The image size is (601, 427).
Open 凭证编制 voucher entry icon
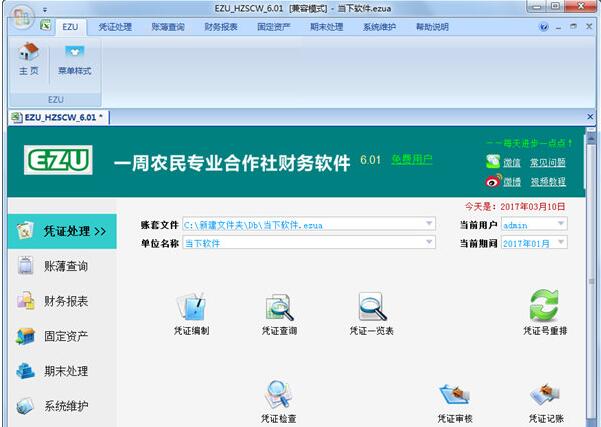point(191,314)
